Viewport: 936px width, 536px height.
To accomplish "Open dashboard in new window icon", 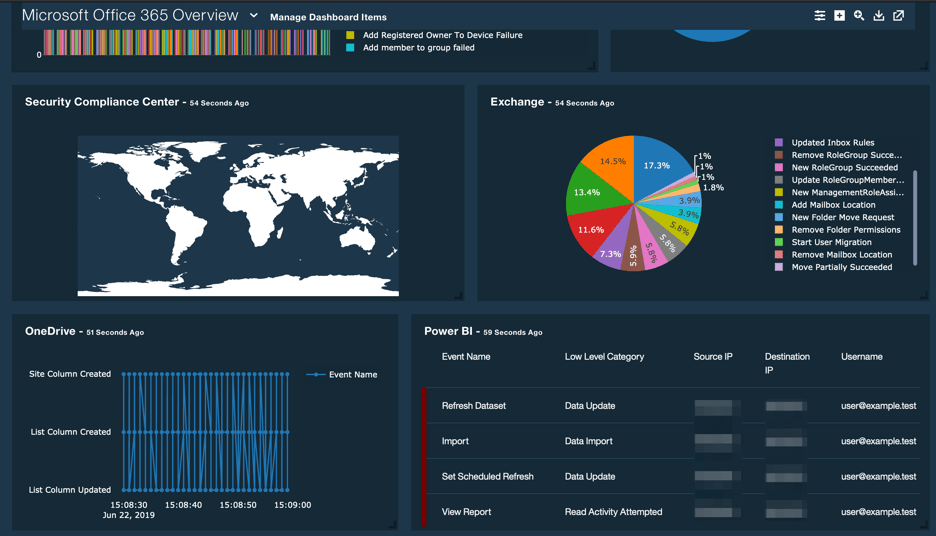I will tap(898, 16).
